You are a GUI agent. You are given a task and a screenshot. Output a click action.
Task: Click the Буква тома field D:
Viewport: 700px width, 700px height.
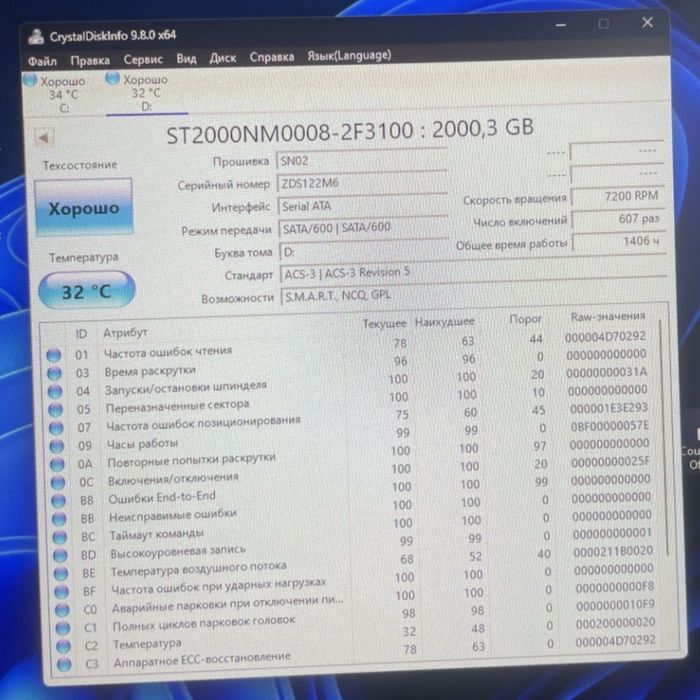pyautogui.click(x=364, y=251)
